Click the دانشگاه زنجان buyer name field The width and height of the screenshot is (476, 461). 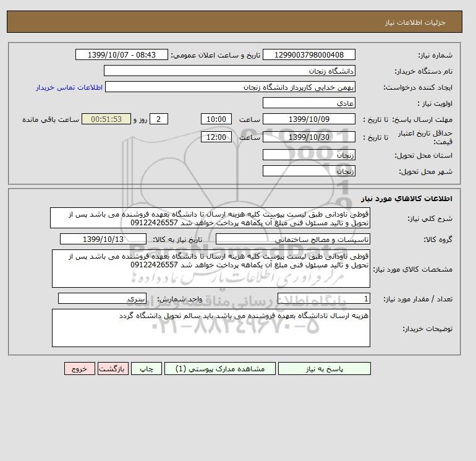click(x=229, y=71)
